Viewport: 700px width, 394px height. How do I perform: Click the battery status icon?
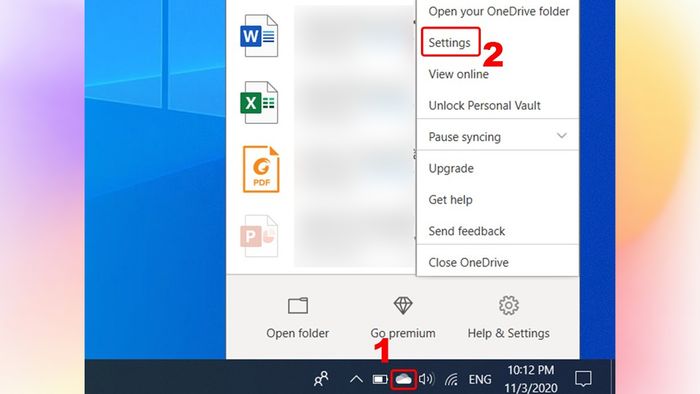point(380,379)
